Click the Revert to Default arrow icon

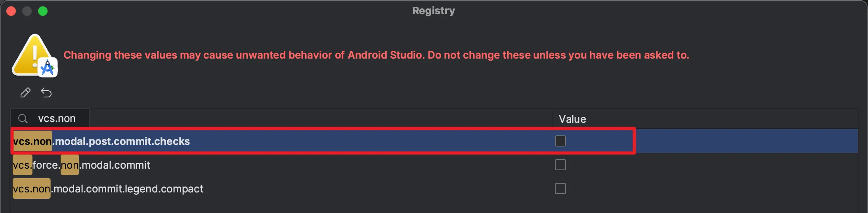(x=46, y=93)
